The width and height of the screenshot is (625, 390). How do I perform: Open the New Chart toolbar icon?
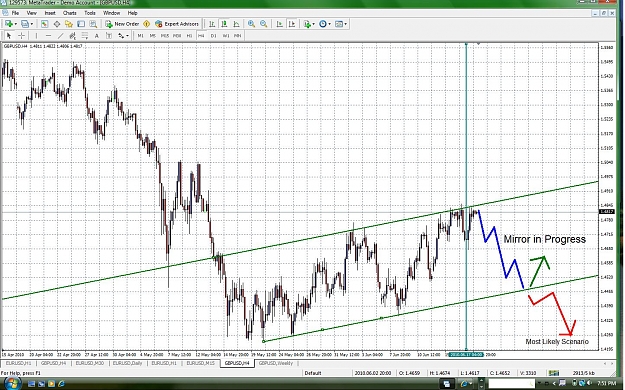(x=8, y=24)
